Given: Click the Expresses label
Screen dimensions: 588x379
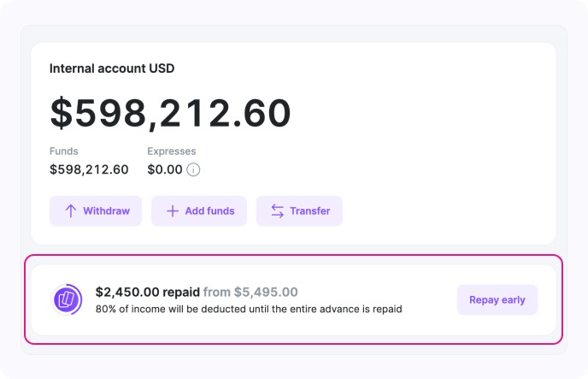Looking at the screenshot, I should point(172,151).
